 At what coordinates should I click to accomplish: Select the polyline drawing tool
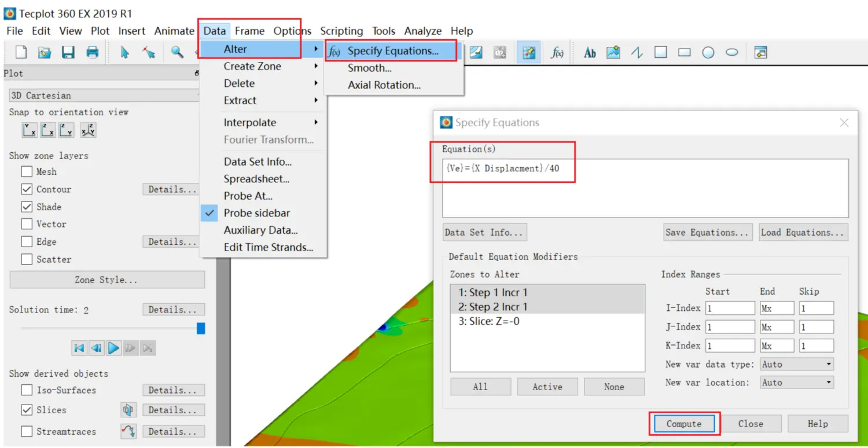637,53
